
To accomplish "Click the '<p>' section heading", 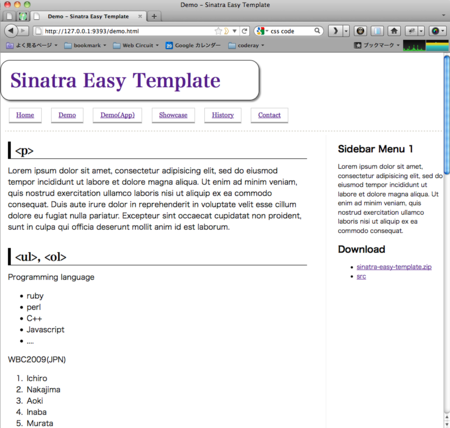I will pos(24,151).
